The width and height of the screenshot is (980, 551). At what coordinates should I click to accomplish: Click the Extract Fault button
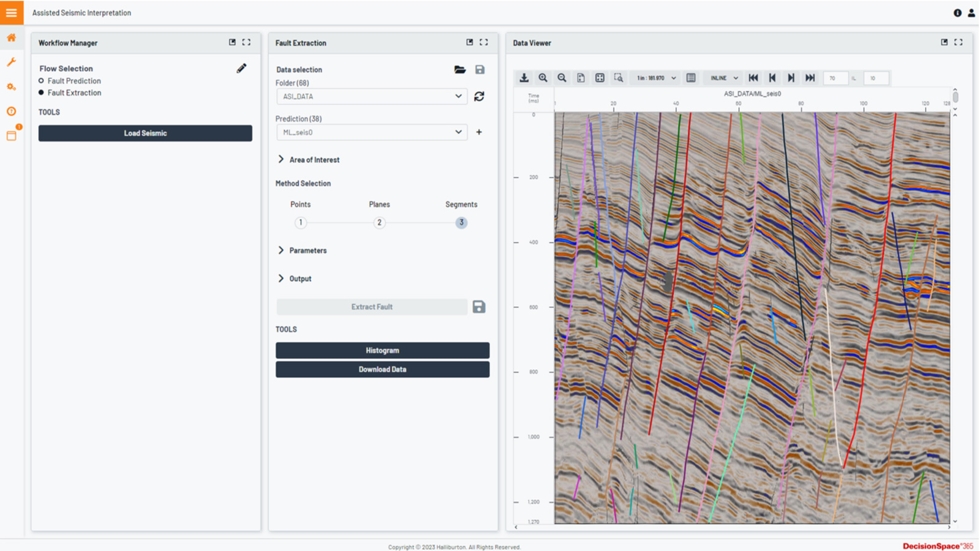click(372, 307)
